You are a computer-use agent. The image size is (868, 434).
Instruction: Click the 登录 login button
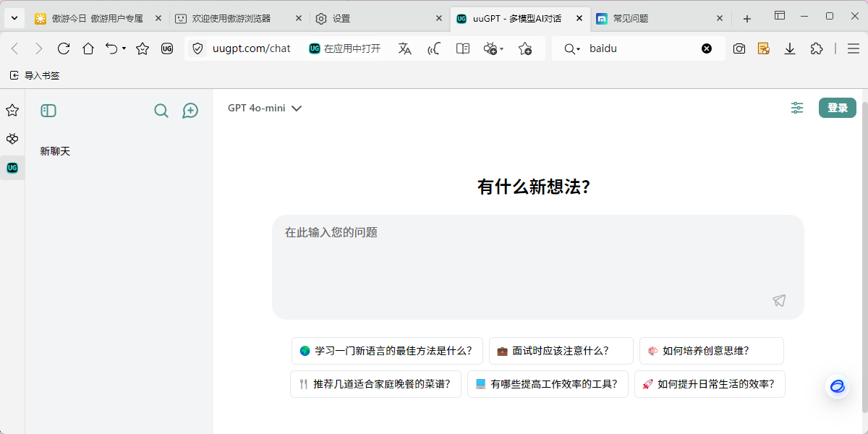coord(837,107)
